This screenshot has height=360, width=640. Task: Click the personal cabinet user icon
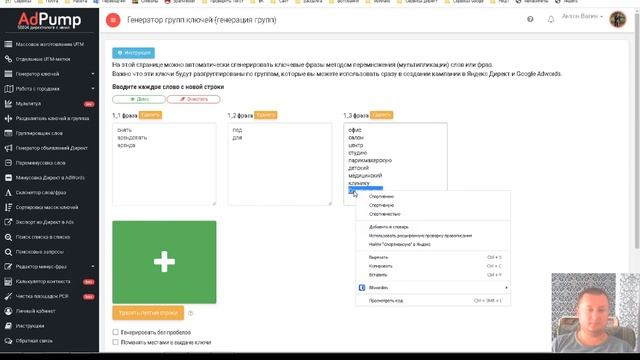pyautogui.click(x=8, y=311)
